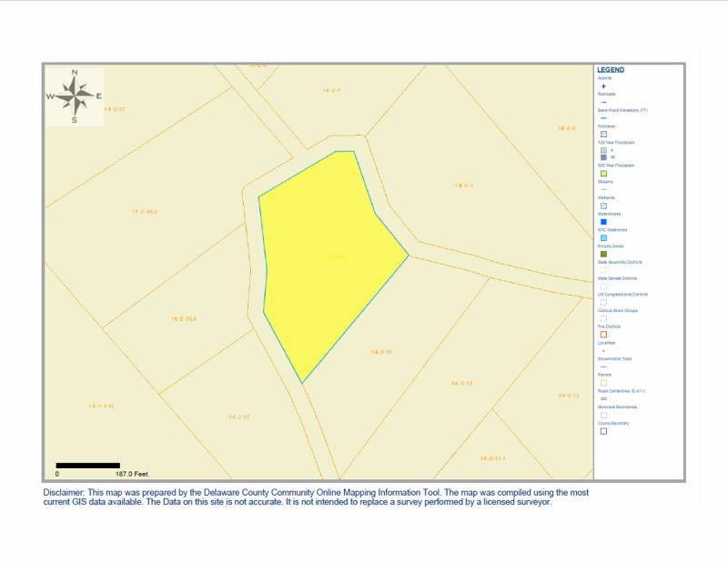
Task: Click parcel label 14-2-7
Action: (332, 91)
